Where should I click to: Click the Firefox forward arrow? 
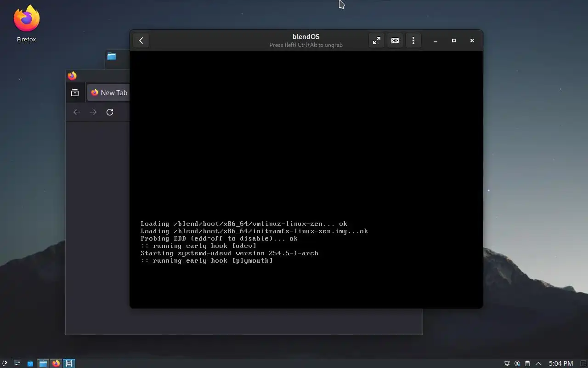93,112
